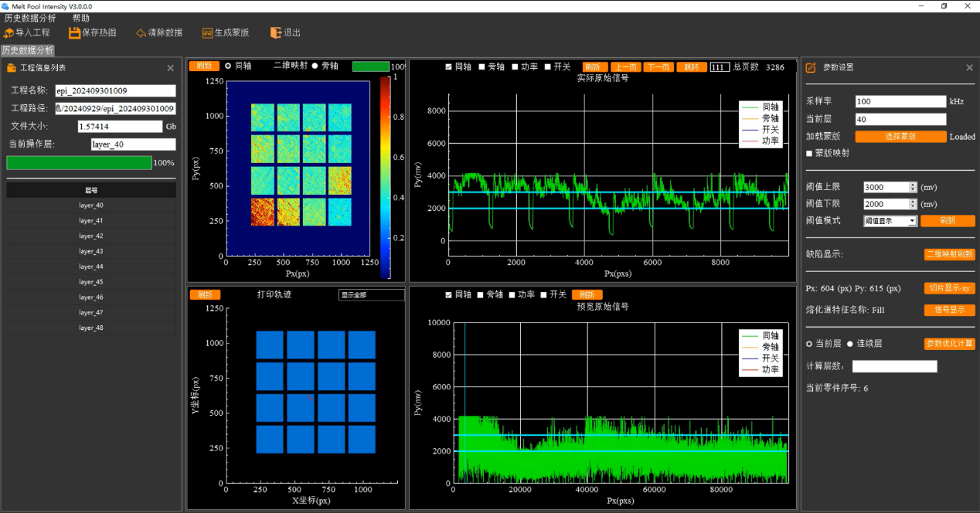Close the 参数设置 panel

coord(970,68)
